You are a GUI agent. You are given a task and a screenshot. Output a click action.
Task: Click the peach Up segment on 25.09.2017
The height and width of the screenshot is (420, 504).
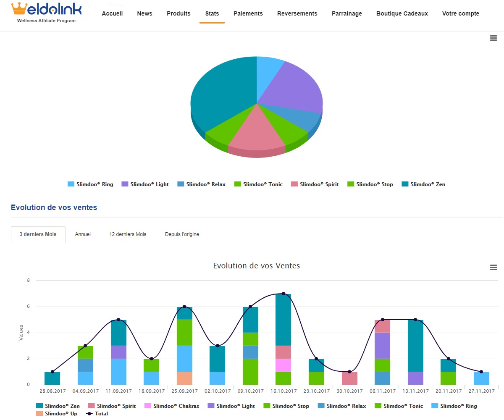tap(184, 378)
